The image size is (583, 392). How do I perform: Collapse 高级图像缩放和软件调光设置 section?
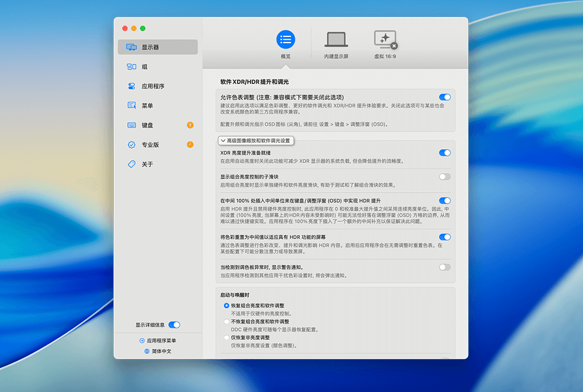pos(255,141)
